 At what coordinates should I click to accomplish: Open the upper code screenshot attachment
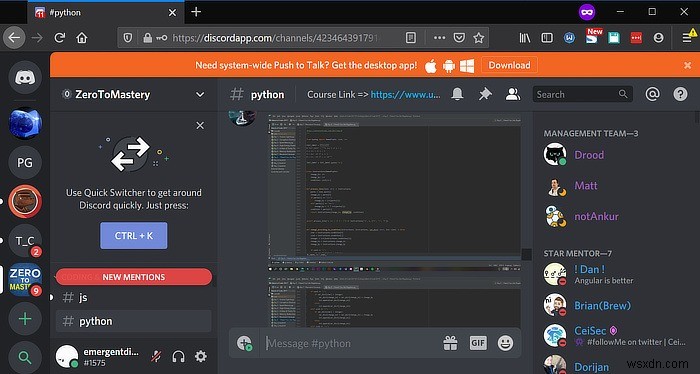394,193
